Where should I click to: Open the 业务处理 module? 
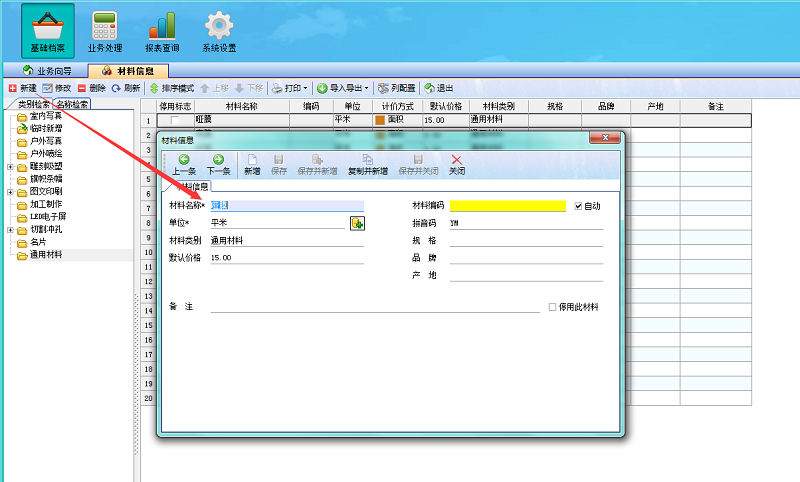point(105,32)
